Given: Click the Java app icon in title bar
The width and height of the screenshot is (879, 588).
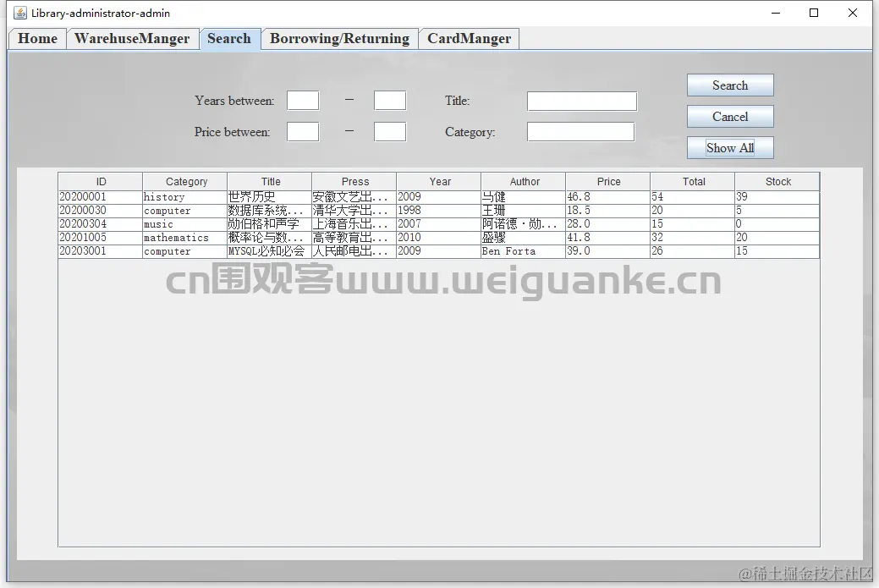Looking at the screenshot, I should (x=20, y=13).
